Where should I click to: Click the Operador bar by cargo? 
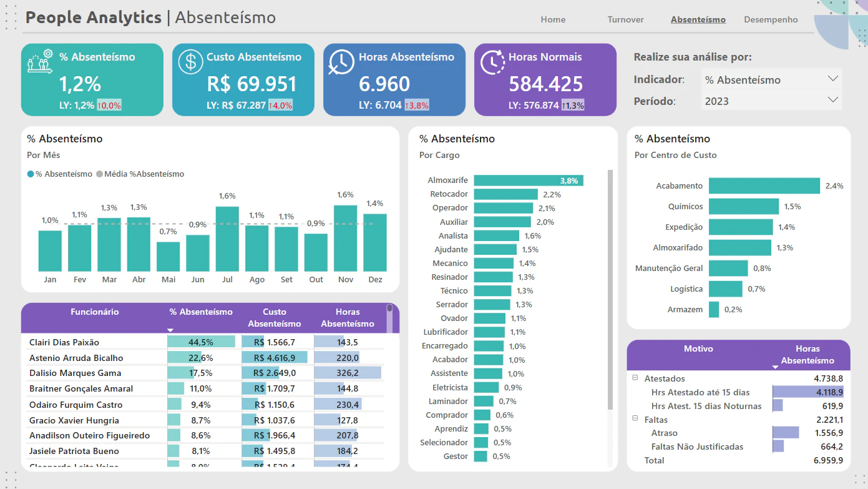[504, 208]
